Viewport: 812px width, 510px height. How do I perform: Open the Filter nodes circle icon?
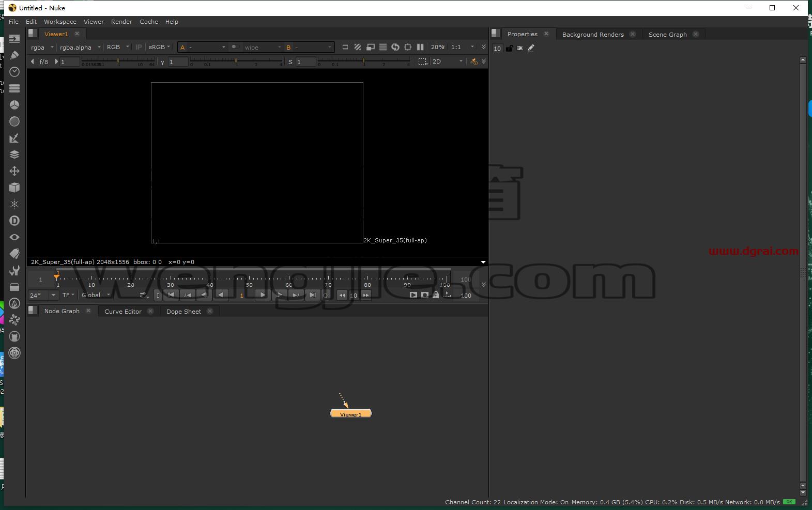pos(14,121)
